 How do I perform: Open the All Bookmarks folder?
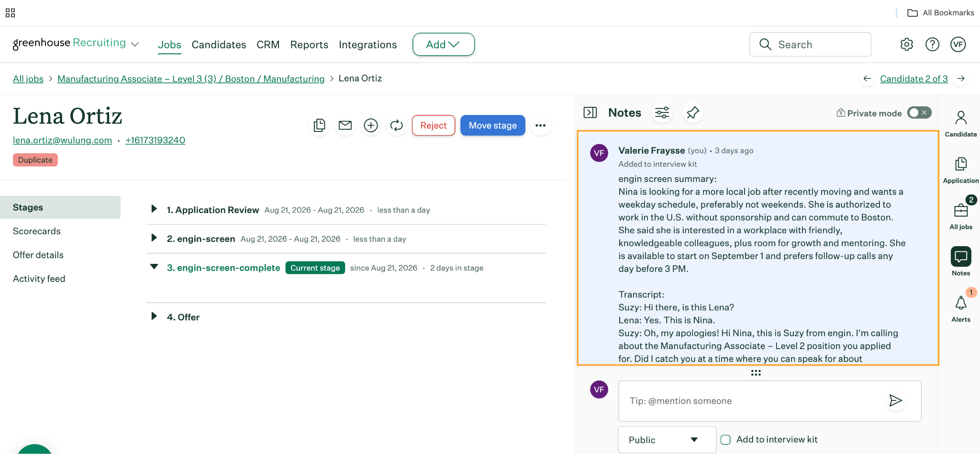click(x=940, y=13)
